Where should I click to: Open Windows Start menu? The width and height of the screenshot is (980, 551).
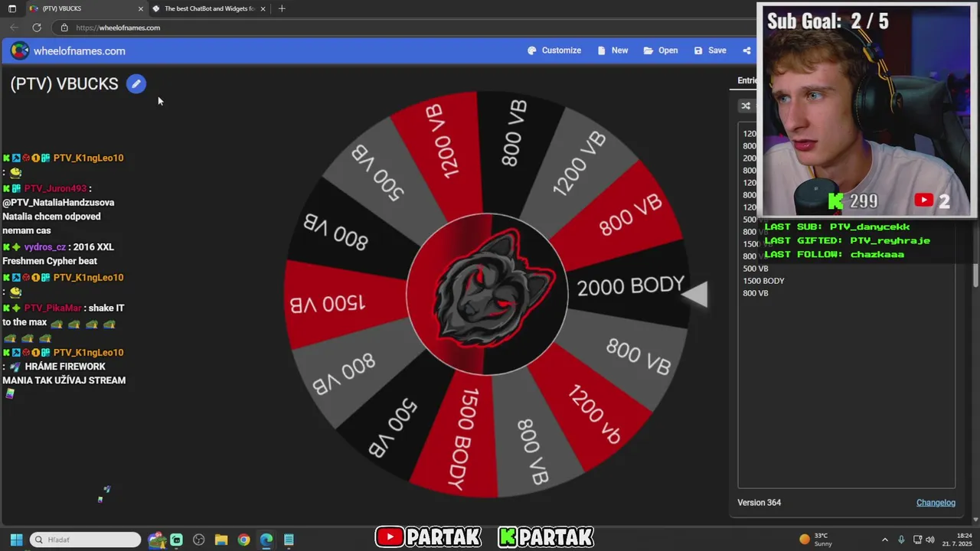(x=16, y=540)
